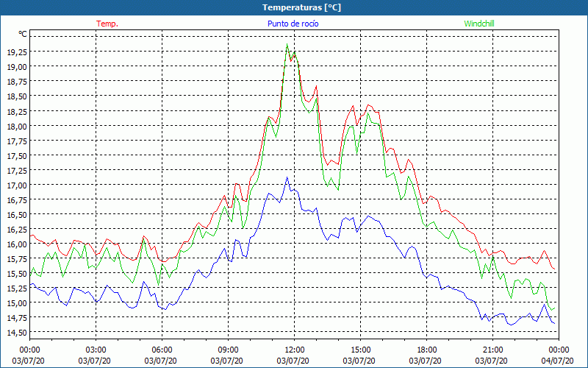Click the 21:00 time axis label

pyautogui.click(x=492, y=350)
